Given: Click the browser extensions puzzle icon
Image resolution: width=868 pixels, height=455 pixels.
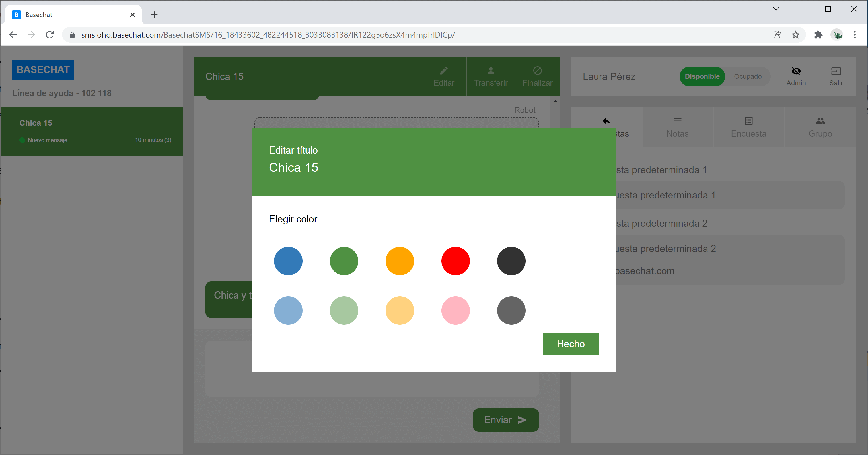Looking at the screenshot, I should [x=818, y=35].
